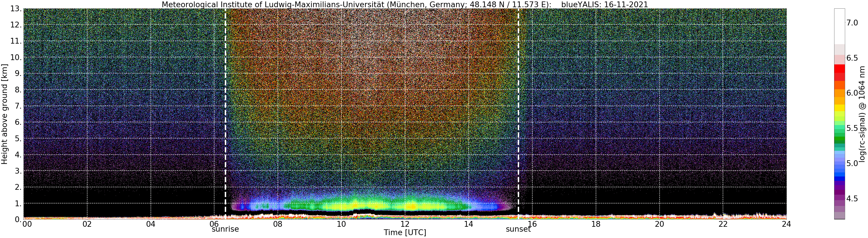
Task: Click the 'sunrise' label below the axis
Action: 225,229
